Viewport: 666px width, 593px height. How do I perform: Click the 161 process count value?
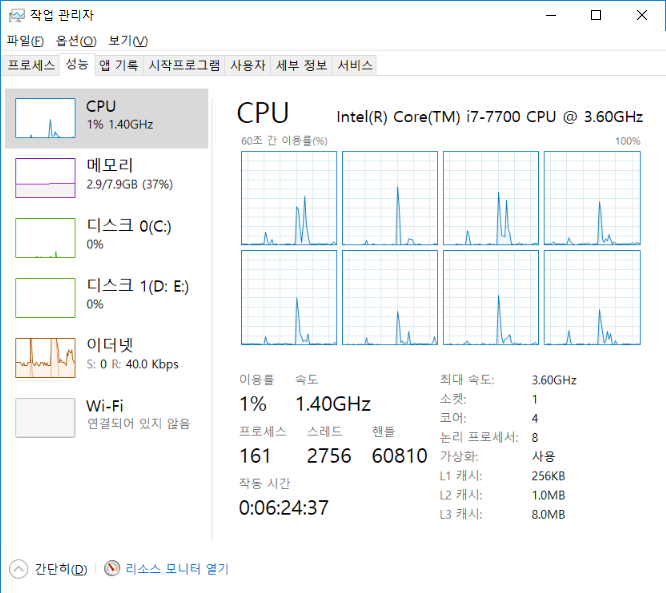tap(255, 456)
